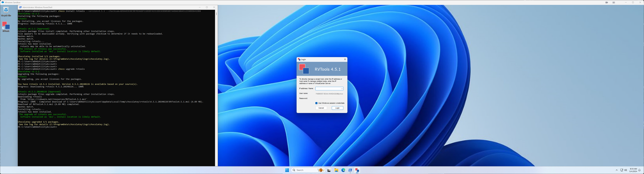Click the speaker volume tray icon
Viewport: 644px width, 174px height.
pyautogui.click(x=626, y=170)
